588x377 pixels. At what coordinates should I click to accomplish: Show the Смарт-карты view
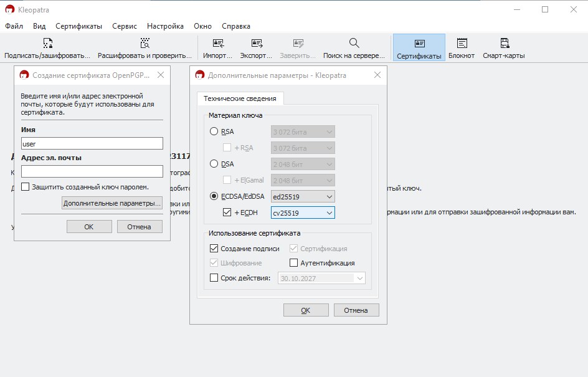click(x=504, y=48)
